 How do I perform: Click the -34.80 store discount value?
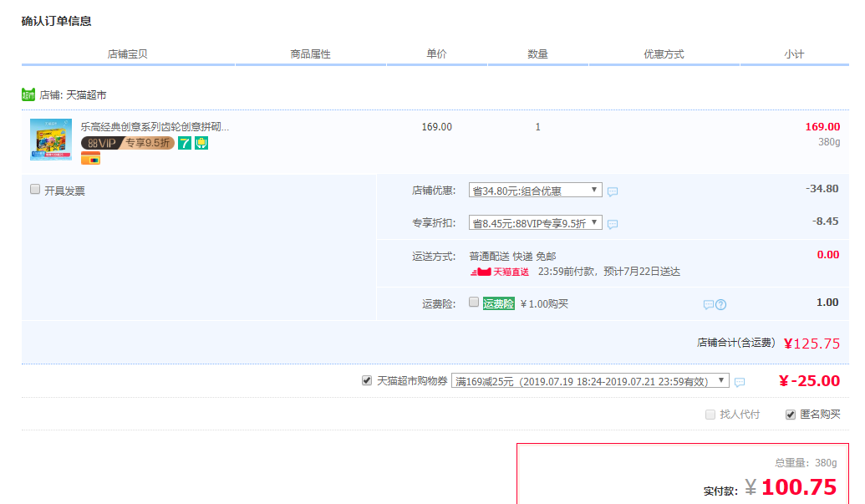tap(822, 189)
